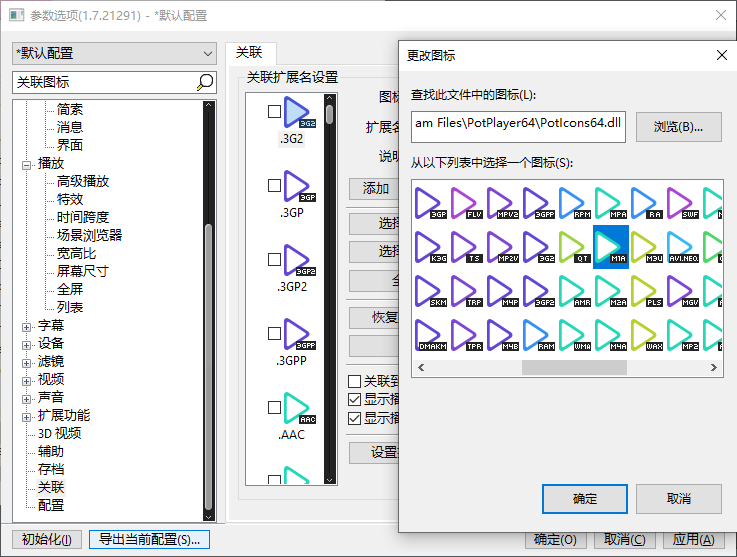Open the 默认配置 profile dropdown
The height and width of the screenshot is (557, 737).
point(114,53)
